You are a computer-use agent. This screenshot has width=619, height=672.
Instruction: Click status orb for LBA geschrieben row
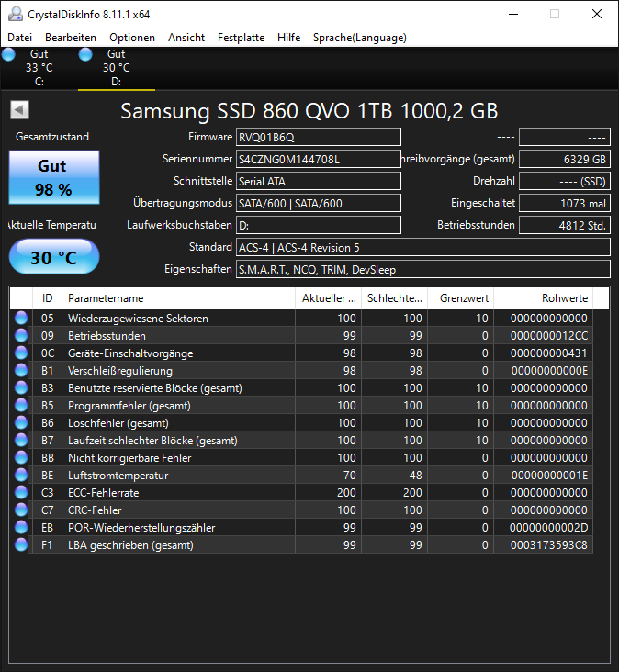pyautogui.click(x=21, y=544)
